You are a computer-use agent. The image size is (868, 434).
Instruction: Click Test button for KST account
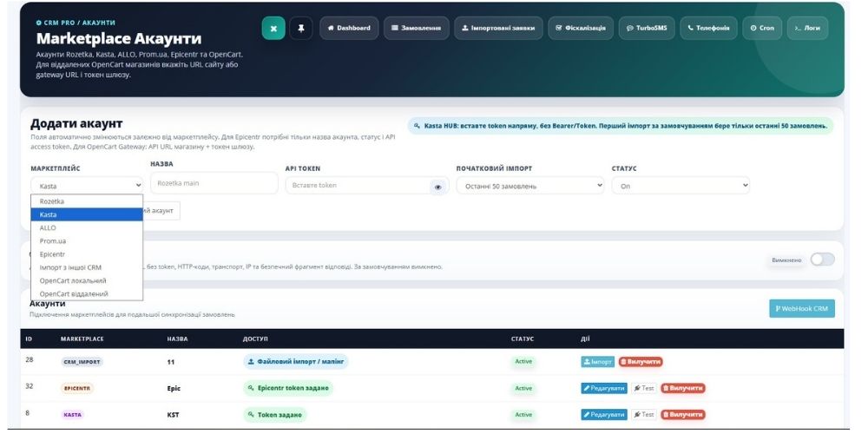tap(644, 415)
